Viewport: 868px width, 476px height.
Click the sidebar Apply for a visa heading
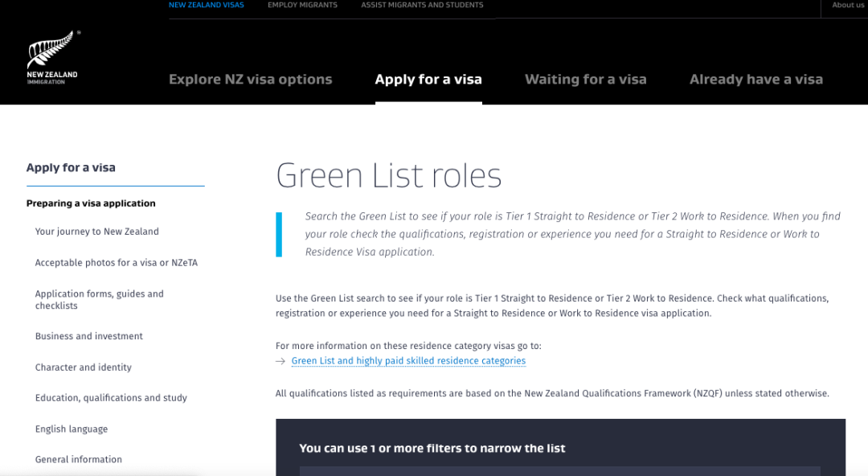pyautogui.click(x=71, y=168)
